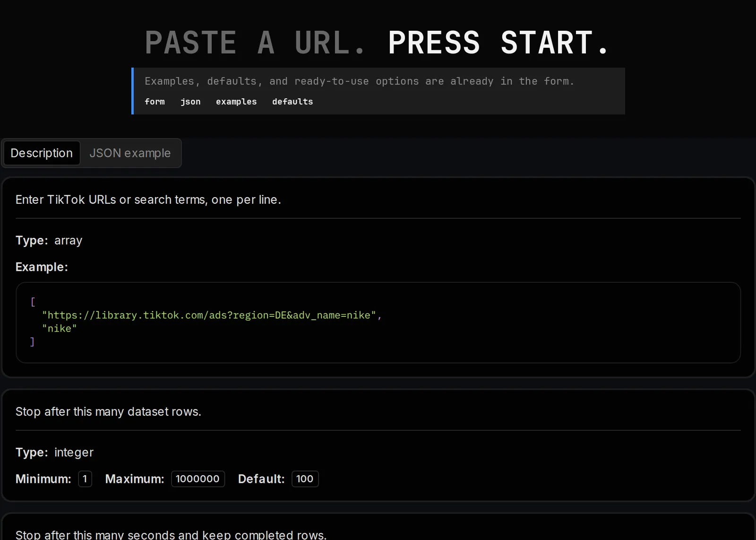Click the 'form' label in the banner
756x540 pixels.
click(x=155, y=102)
